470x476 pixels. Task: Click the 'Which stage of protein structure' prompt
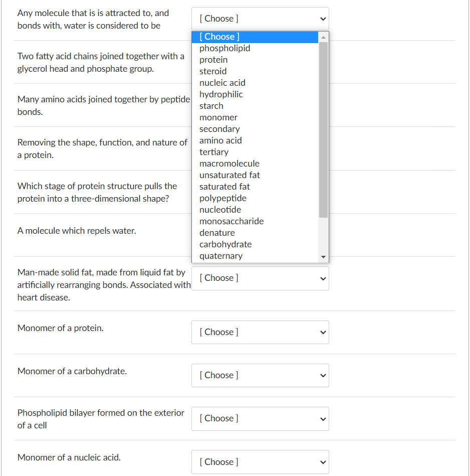point(97,192)
